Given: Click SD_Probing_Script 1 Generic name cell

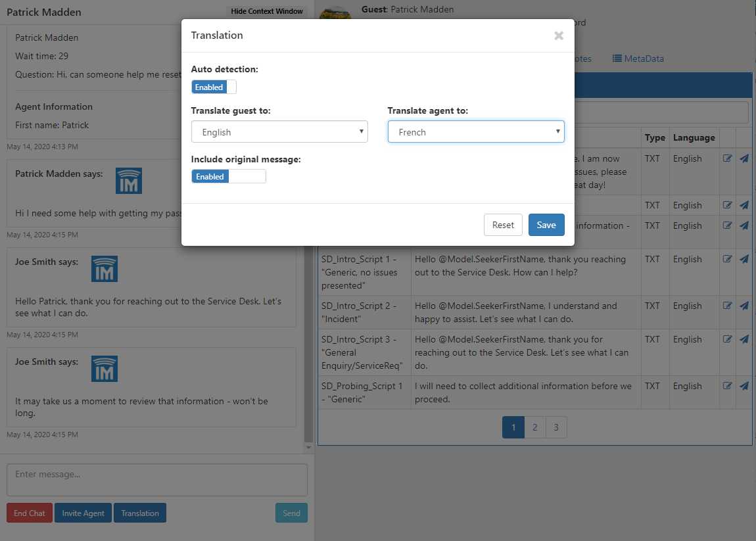Looking at the screenshot, I should pyautogui.click(x=364, y=392).
